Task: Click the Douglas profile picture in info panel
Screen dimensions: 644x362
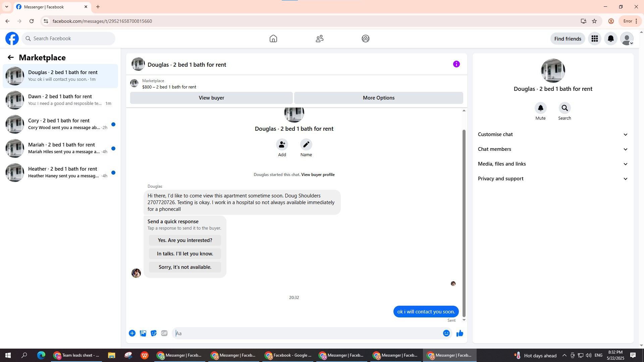Action: [x=553, y=71]
